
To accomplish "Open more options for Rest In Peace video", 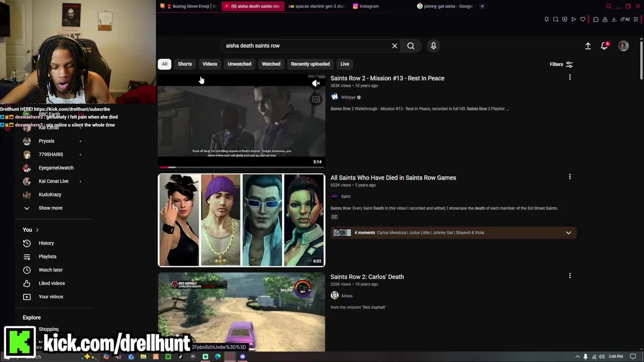I will [x=570, y=77].
